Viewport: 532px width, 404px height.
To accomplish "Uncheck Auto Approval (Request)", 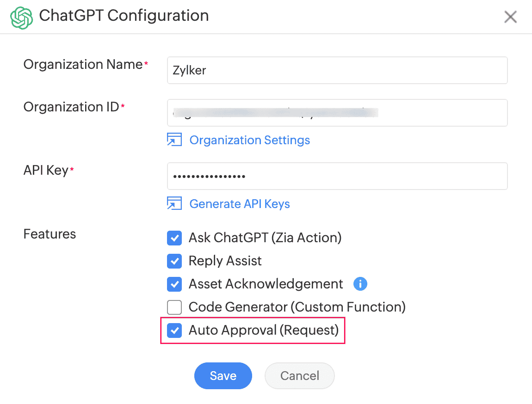I will point(174,331).
